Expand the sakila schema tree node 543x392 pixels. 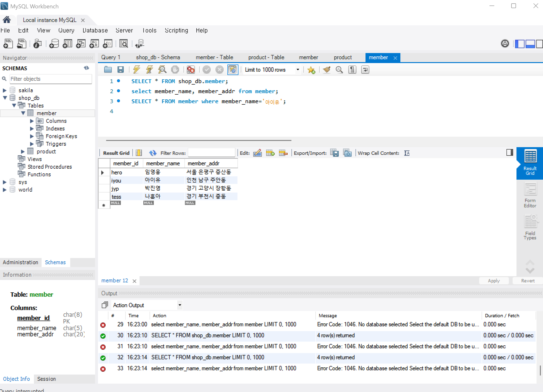pyautogui.click(x=5, y=90)
